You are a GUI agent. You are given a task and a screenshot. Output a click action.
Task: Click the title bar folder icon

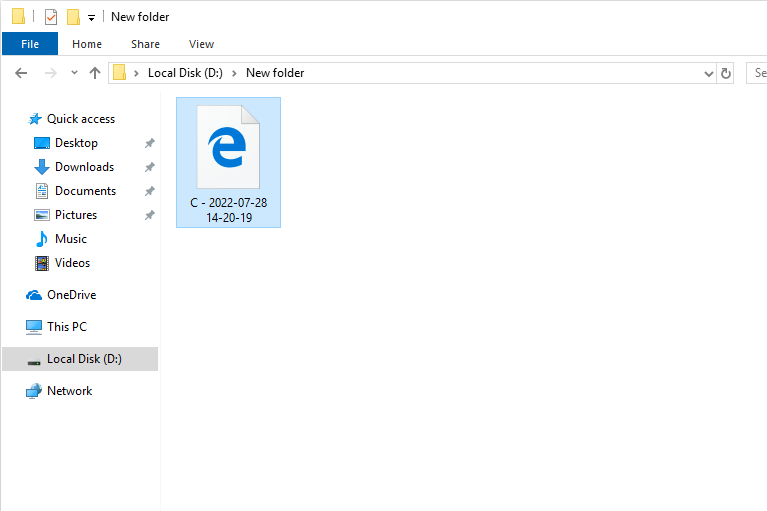coord(18,16)
